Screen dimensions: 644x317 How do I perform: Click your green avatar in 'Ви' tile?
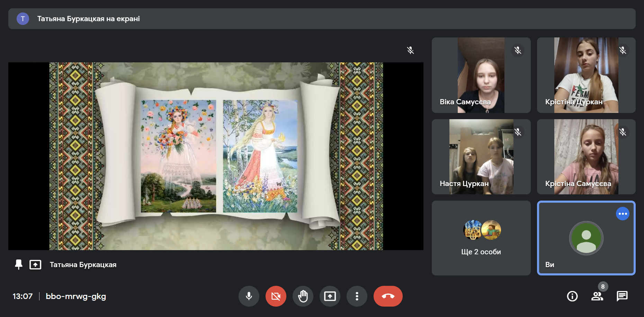(586, 238)
